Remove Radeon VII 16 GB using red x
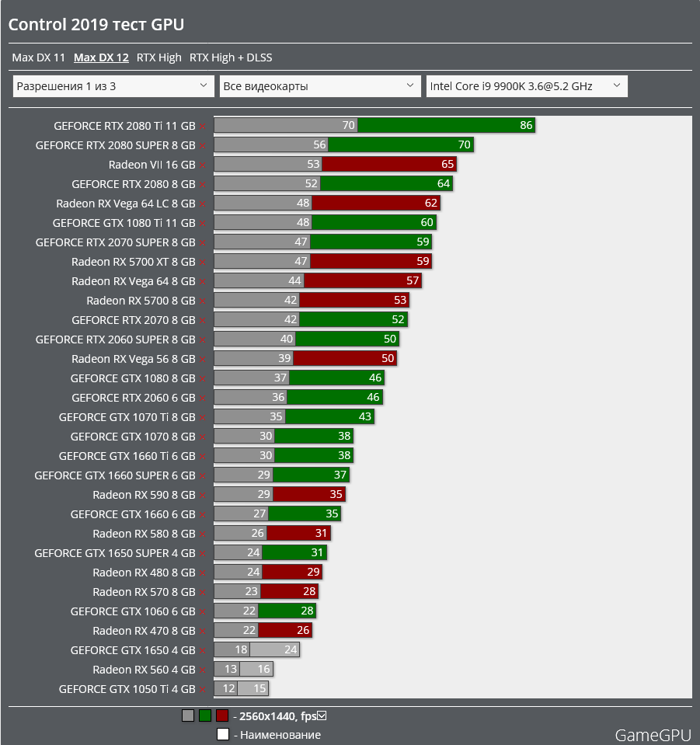 pyautogui.click(x=203, y=165)
